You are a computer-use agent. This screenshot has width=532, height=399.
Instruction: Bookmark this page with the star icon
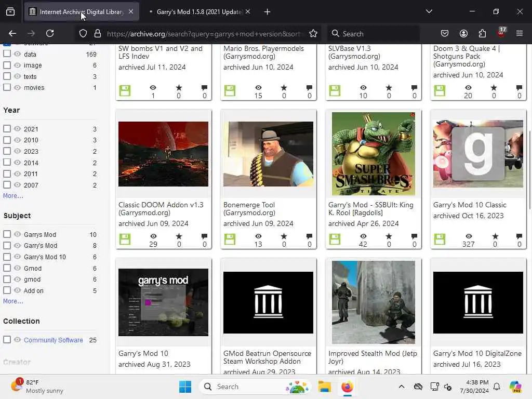tap(313, 33)
